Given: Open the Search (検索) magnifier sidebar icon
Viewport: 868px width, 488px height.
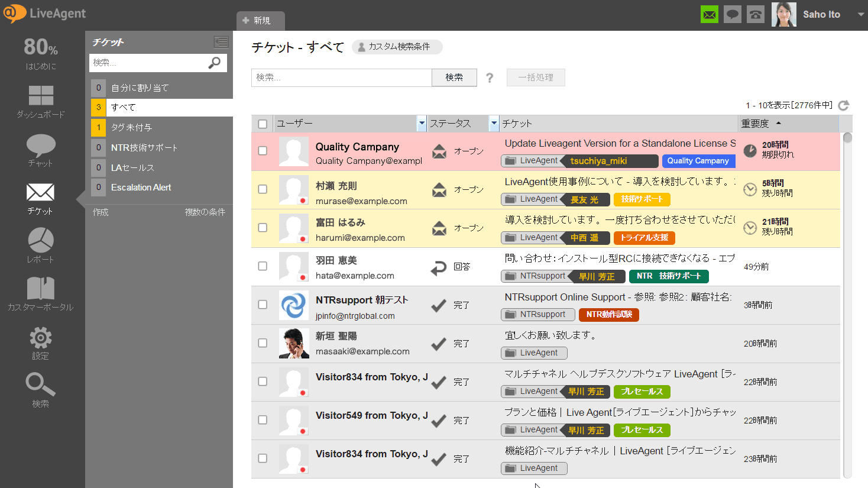Looking at the screenshot, I should tap(41, 384).
